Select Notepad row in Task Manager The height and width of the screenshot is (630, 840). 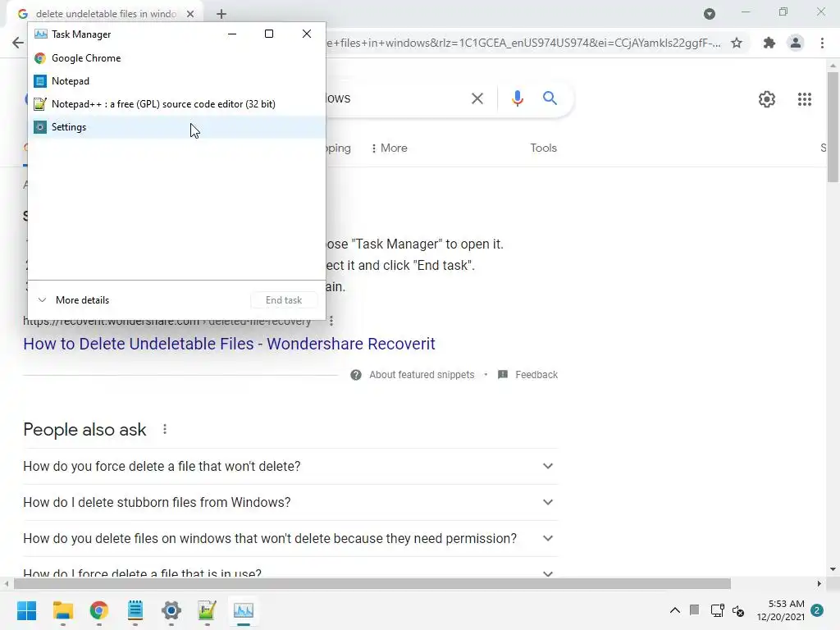(x=176, y=81)
